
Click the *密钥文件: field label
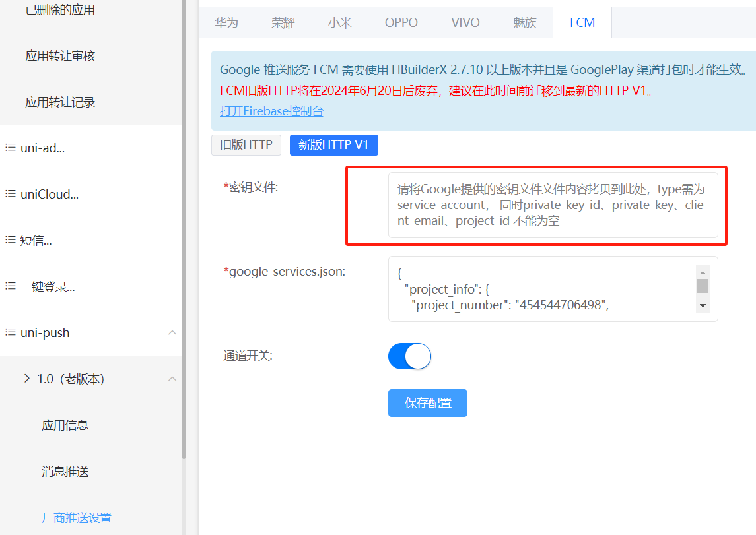coord(251,187)
